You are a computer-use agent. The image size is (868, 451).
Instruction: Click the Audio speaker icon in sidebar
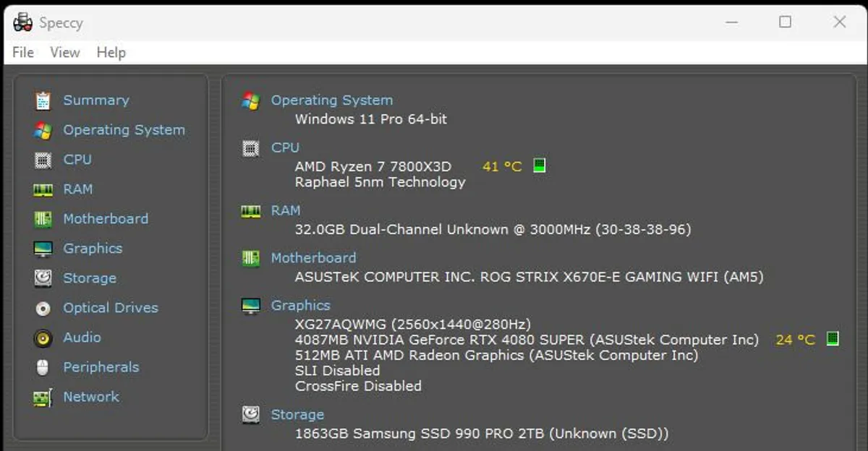[x=43, y=338]
